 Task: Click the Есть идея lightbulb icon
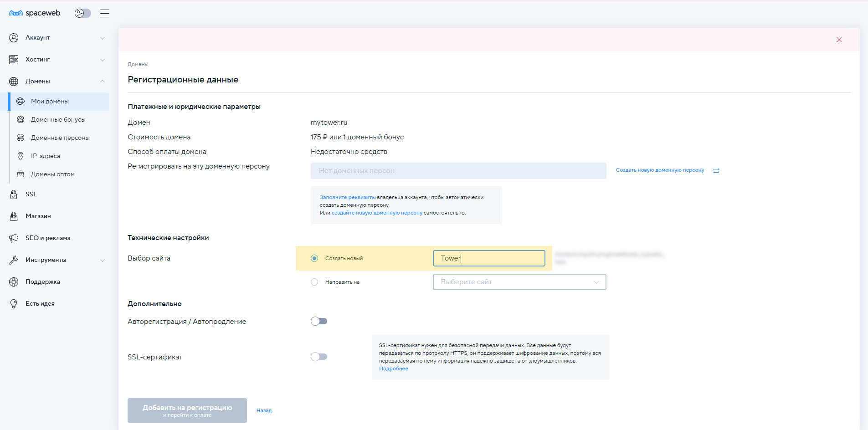(14, 304)
